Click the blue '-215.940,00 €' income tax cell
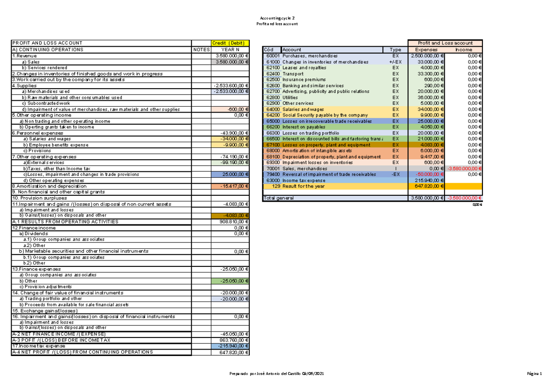 [x=230, y=346]
